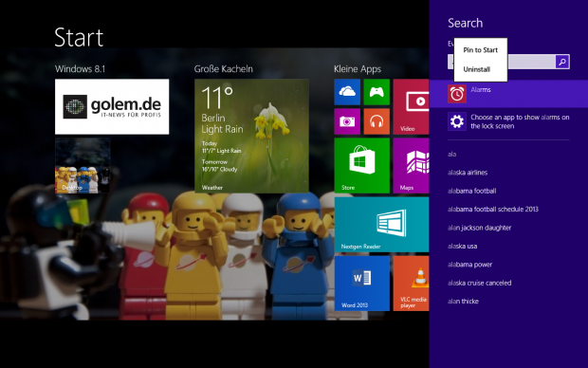Select the 'ala' suggestion
Image resolution: width=588 pixels, height=368 pixels.
pos(451,155)
